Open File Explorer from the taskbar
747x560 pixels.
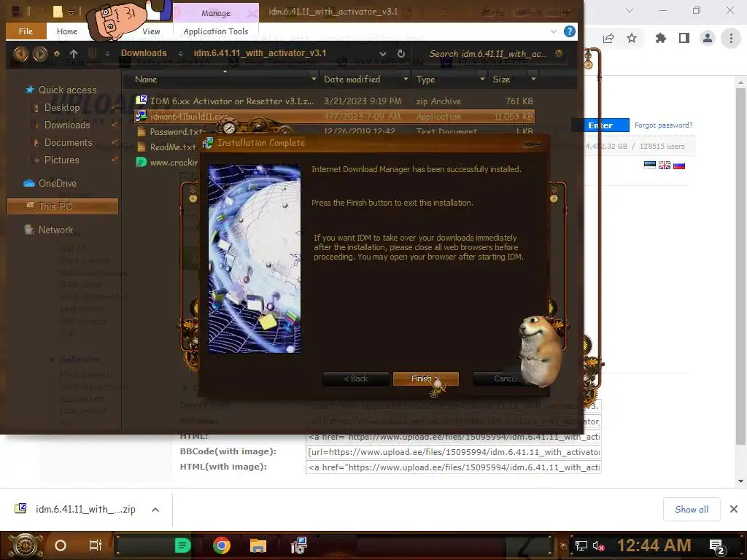(258, 545)
